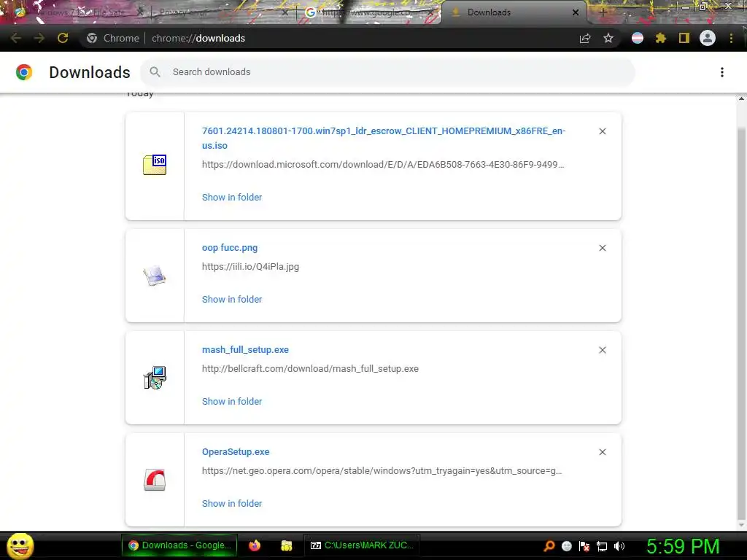Open the OperaSetup.exe file link
This screenshot has width=747, height=560.
pyautogui.click(x=236, y=452)
